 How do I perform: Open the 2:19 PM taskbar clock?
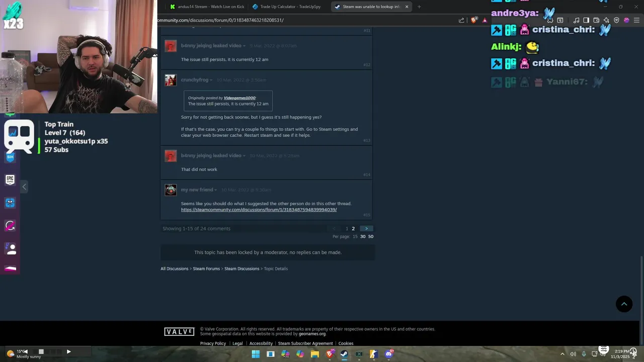click(x=620, y=354)
